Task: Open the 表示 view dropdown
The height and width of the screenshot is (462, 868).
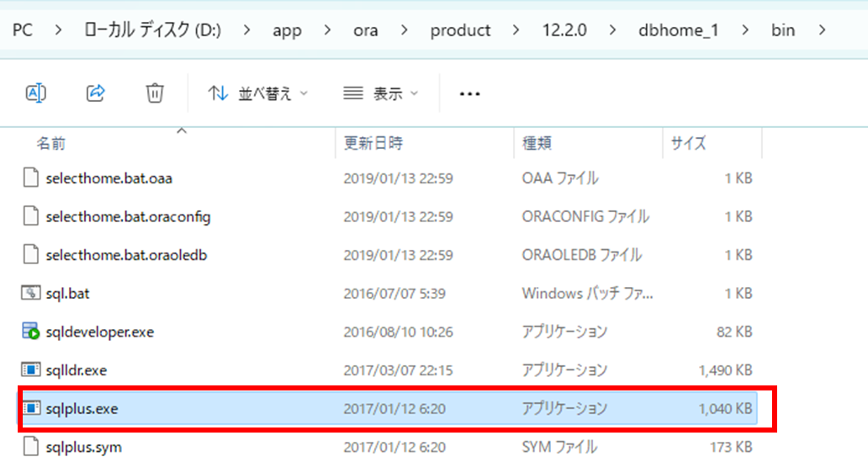Action: [380, 93]
